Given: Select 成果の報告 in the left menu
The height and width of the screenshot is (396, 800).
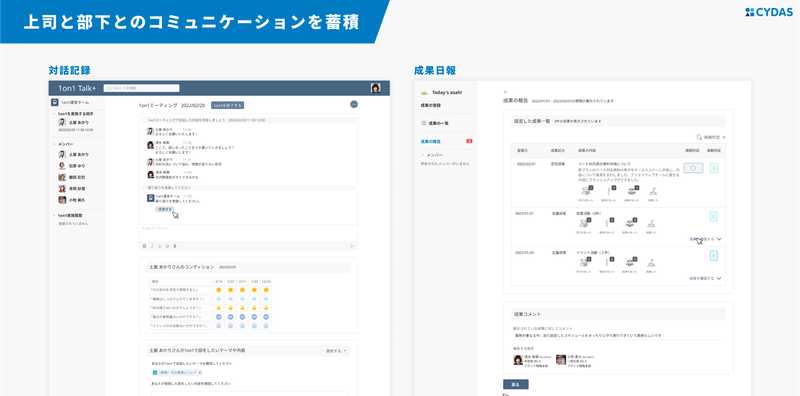Looking at the screenshot, I should (431, 141).
